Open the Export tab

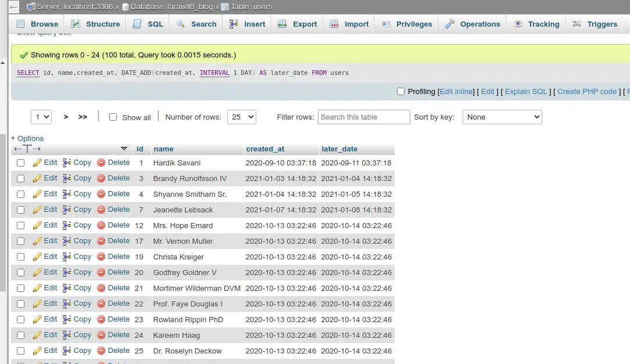click(298, 24)
